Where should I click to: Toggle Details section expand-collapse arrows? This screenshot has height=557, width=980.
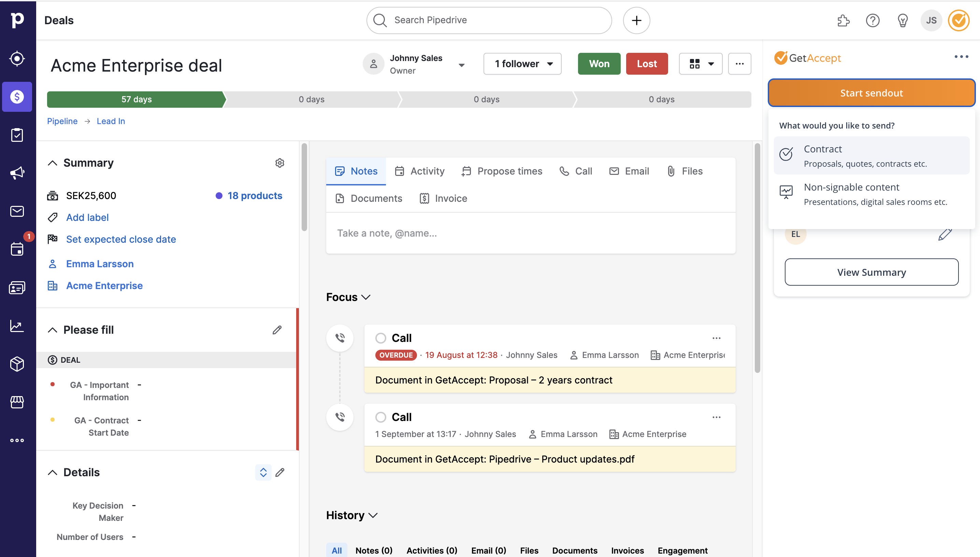pos(263,472)
